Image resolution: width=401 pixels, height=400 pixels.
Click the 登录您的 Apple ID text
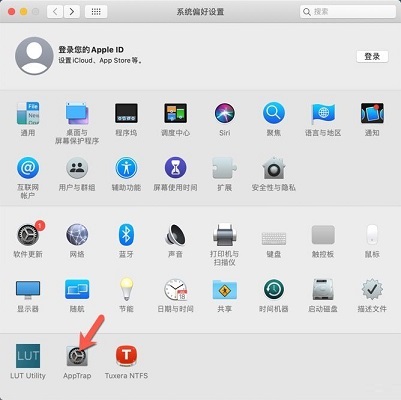point(91,50)
